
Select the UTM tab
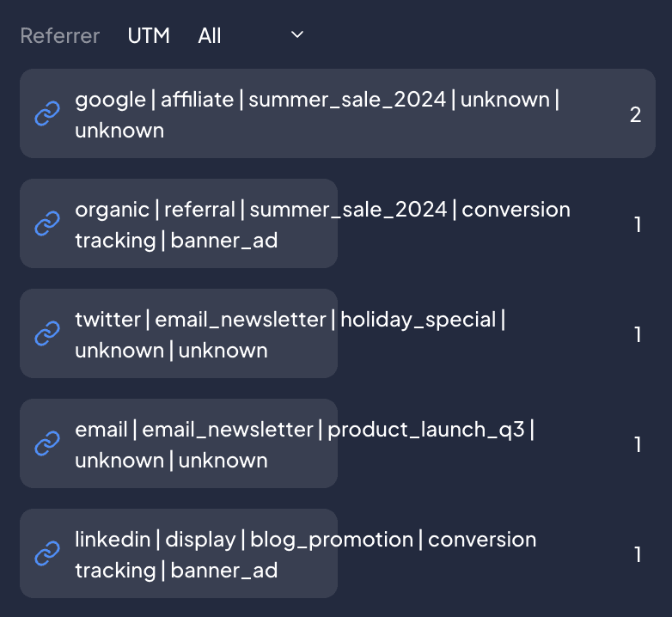tap(149, 35)
